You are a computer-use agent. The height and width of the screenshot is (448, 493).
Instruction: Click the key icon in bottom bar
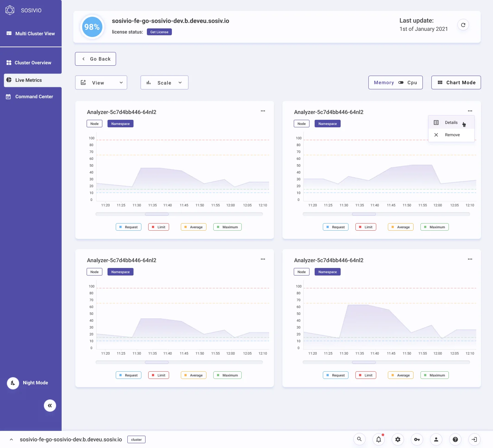click(417, 439)
